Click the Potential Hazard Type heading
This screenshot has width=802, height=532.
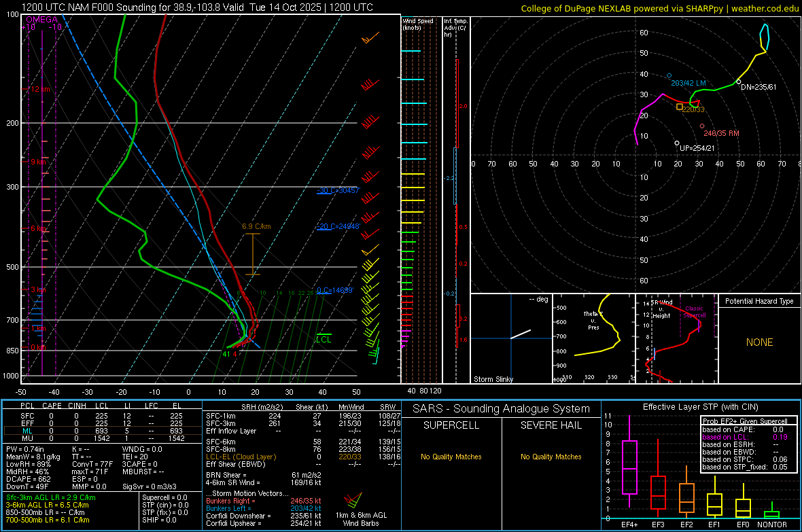759,301
